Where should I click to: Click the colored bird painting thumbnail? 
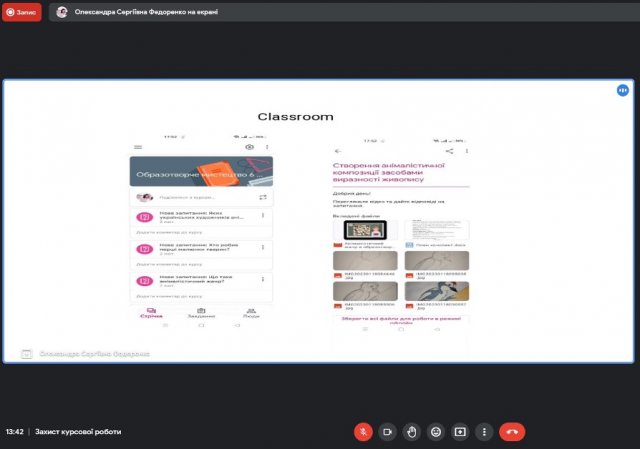click(x=437, y=291)
